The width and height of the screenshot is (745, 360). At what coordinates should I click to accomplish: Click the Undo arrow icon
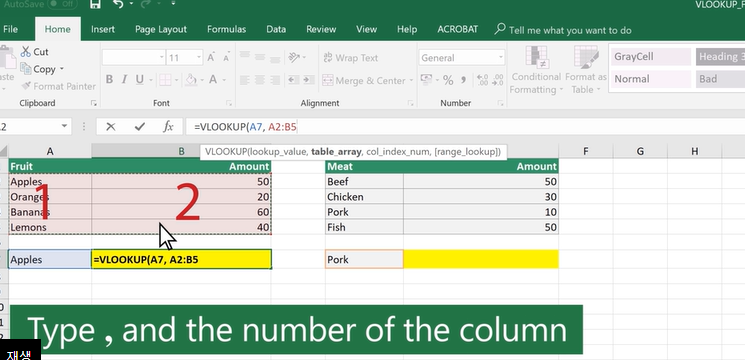coord(118,4)
